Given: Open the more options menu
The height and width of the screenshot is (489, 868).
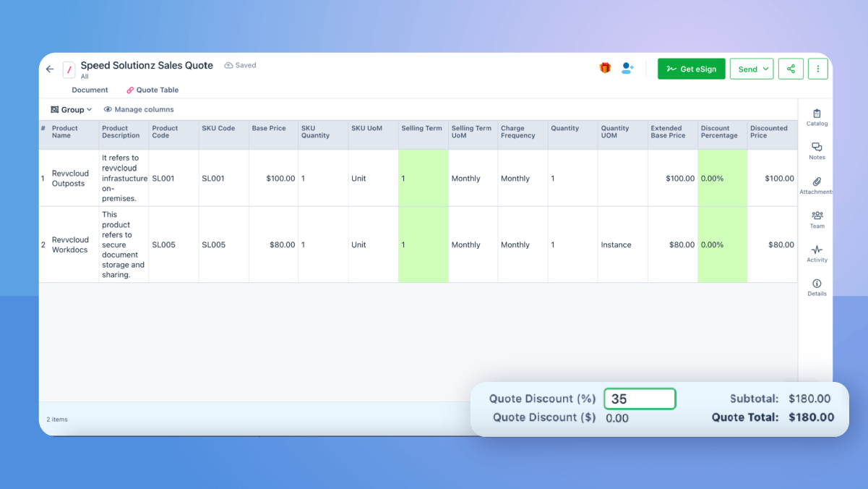Looking at the screenshot, I should pos(817,68).
